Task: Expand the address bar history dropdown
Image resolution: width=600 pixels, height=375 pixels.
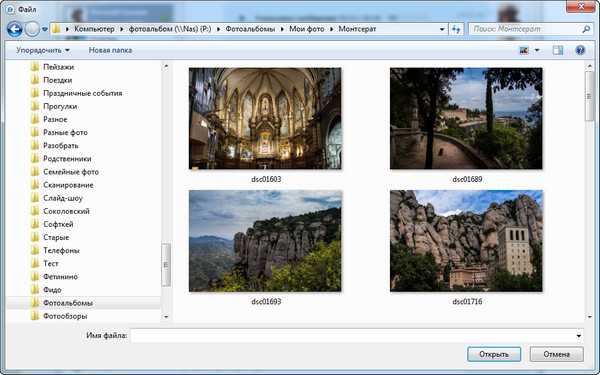Action: click(x=442, y=29)
